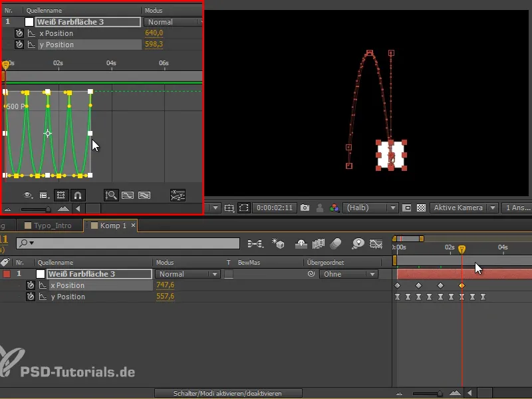Open Brainstorm lightbulb icon
The width and height of the screenshot is (532, 399).
click(358, 243)
